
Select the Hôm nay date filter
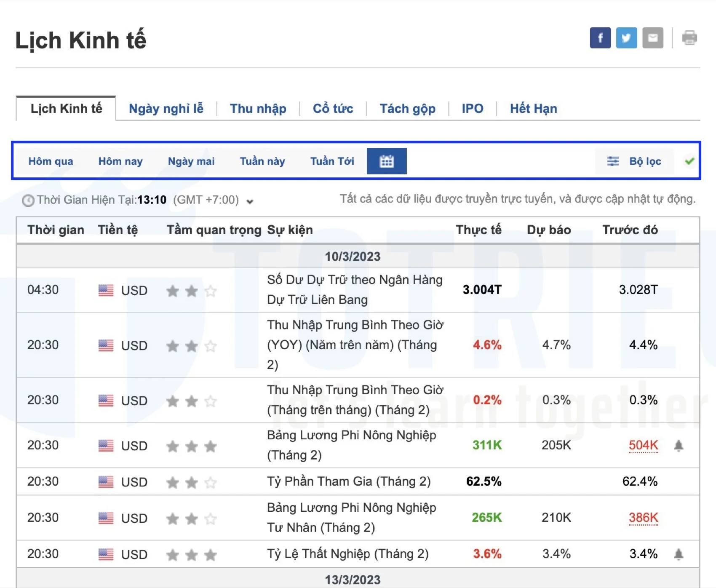120,160
